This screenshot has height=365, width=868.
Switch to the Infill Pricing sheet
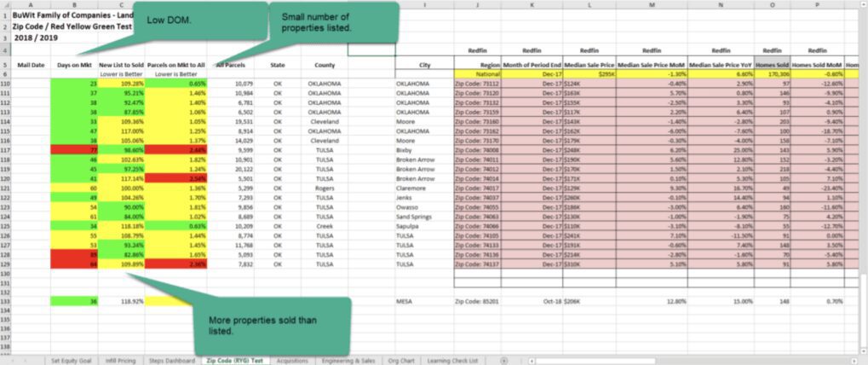click(119, 361)
